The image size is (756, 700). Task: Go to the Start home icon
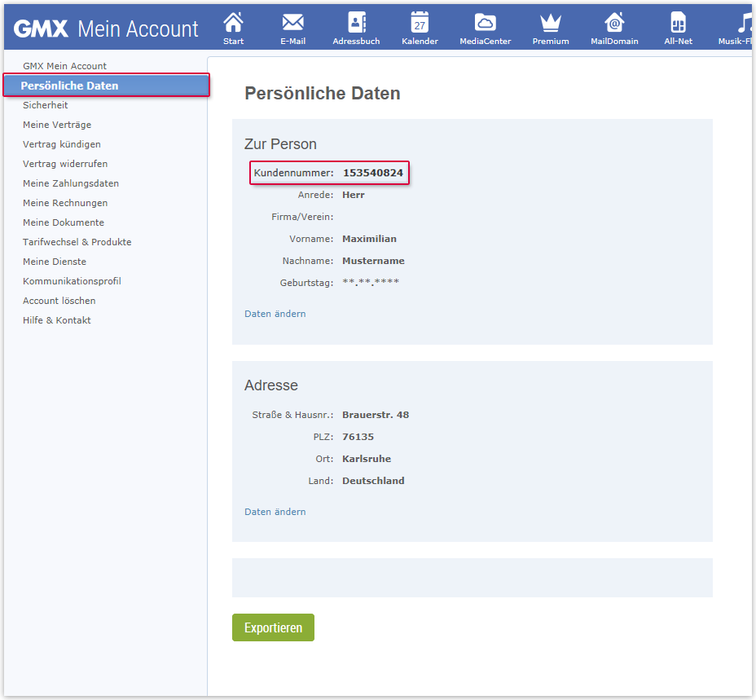pyautogui.click(x=233, y=23)
